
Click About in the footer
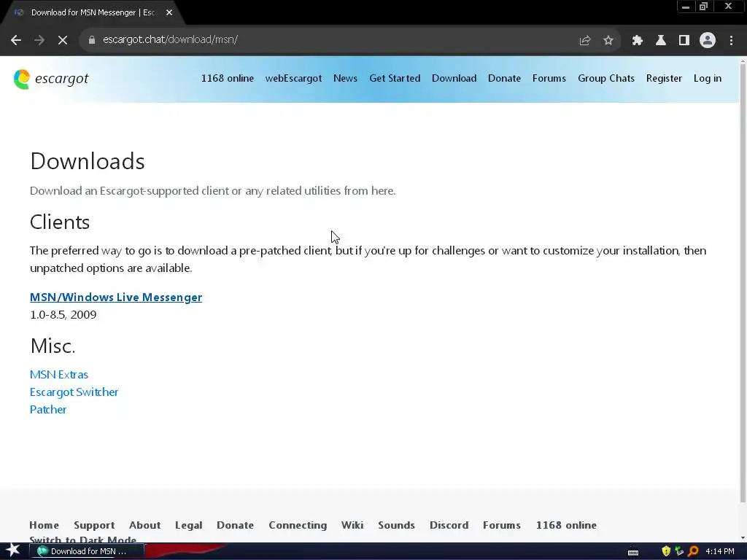(x=145, y=525)
